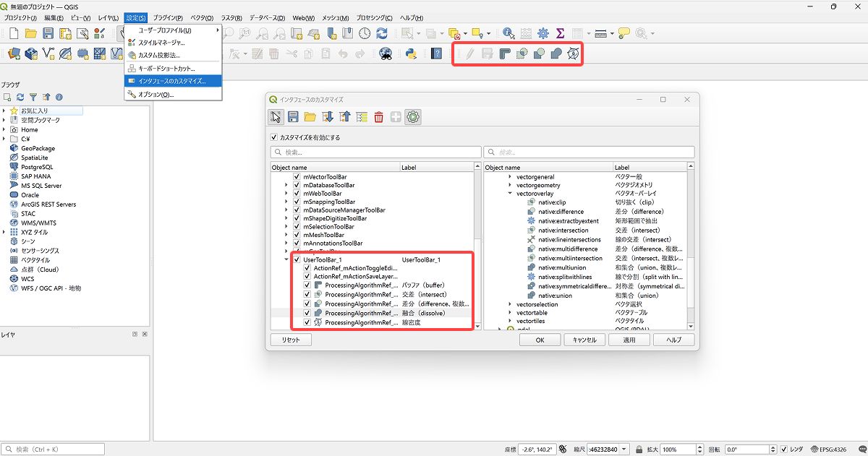This screenshot has width=868, height=456.
Task: Toggle checkbox of 線密度 row
Action: [x=307, y=322]
